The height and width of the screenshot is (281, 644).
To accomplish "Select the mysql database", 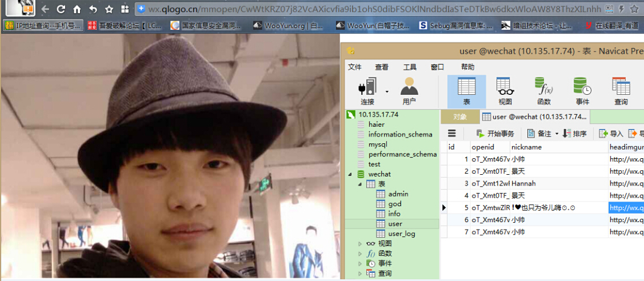I will (378, 144).
